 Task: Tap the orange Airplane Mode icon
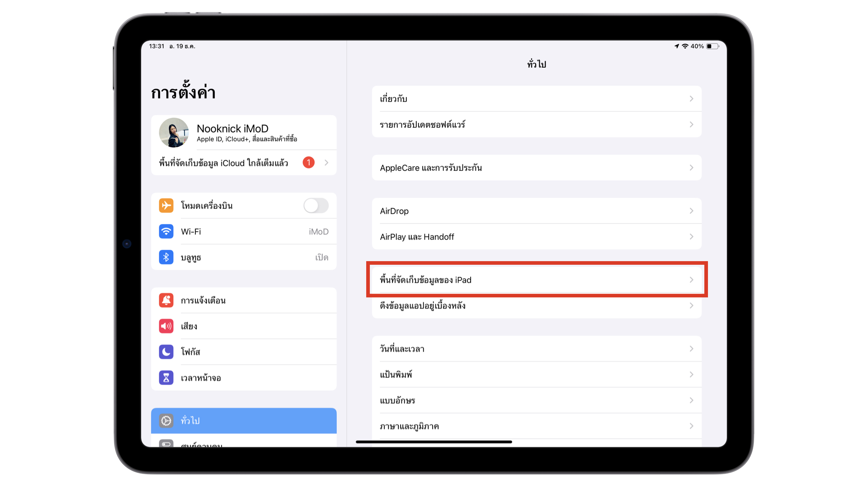tap(166, 206)
